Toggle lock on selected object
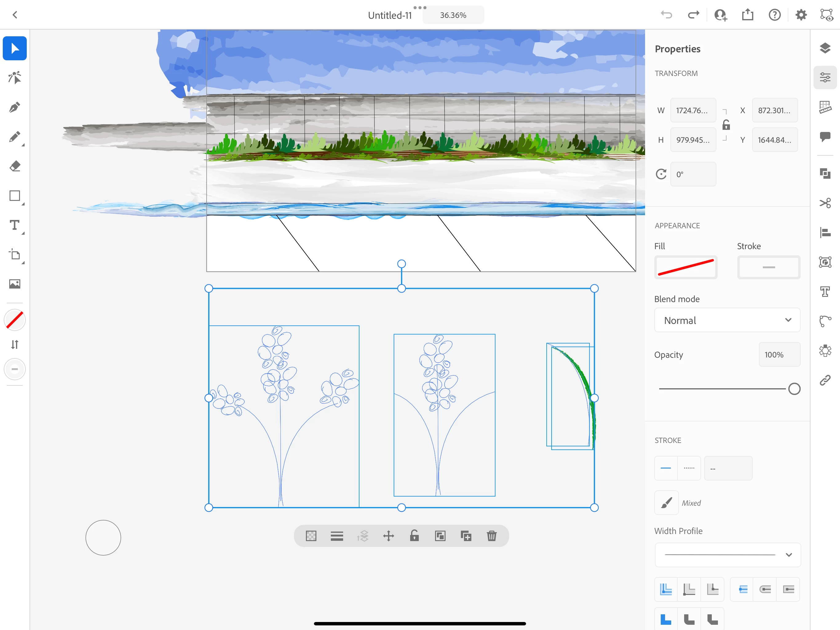Screen dimensions: 840x630 [x=414, y=536]
